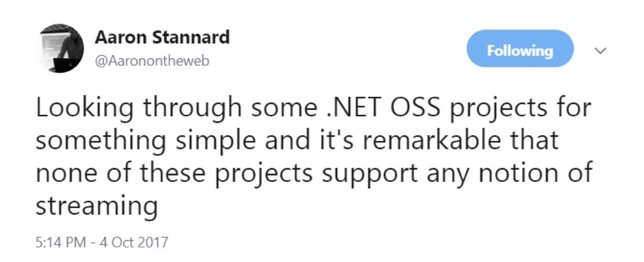Open the 5:14 PM - 4 Oct 2017 timestamp
Screen dimensions: 644x262
pyautogui.click(x=102, y=243)
